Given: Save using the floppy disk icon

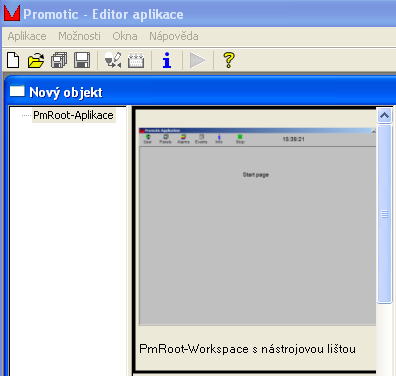Looking at the screenshot, I should [x=82, y=60].
